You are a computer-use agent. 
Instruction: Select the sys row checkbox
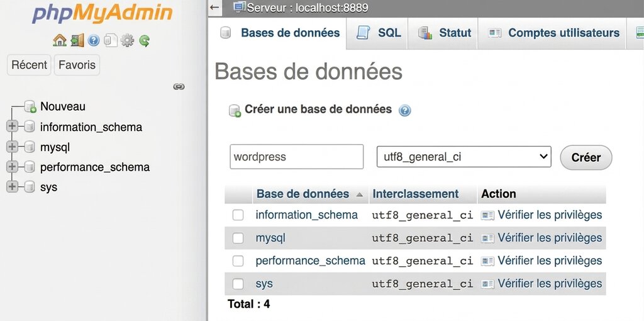(238, 284)
